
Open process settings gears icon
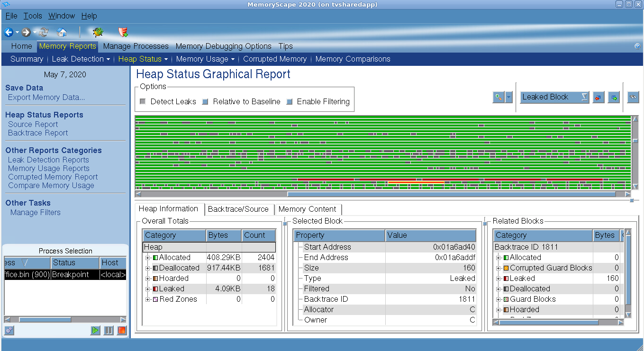tap(9, 330)
